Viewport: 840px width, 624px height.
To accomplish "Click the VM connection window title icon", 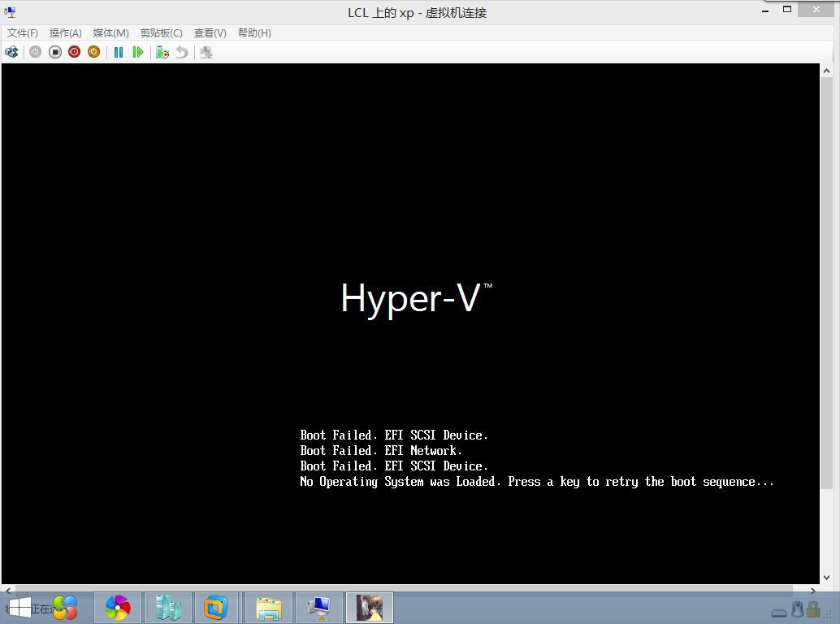I will pyautogui.click(x=11, y=12).
